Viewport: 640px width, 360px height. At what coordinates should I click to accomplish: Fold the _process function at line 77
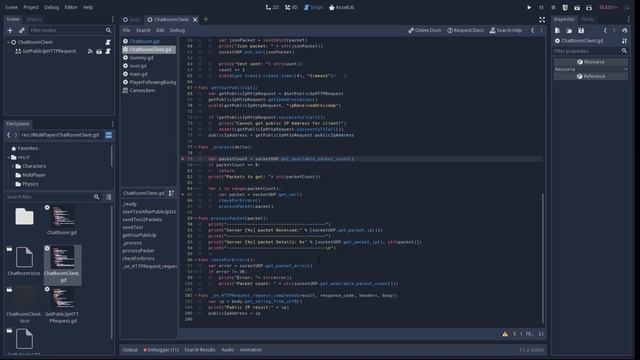(195, 147)
